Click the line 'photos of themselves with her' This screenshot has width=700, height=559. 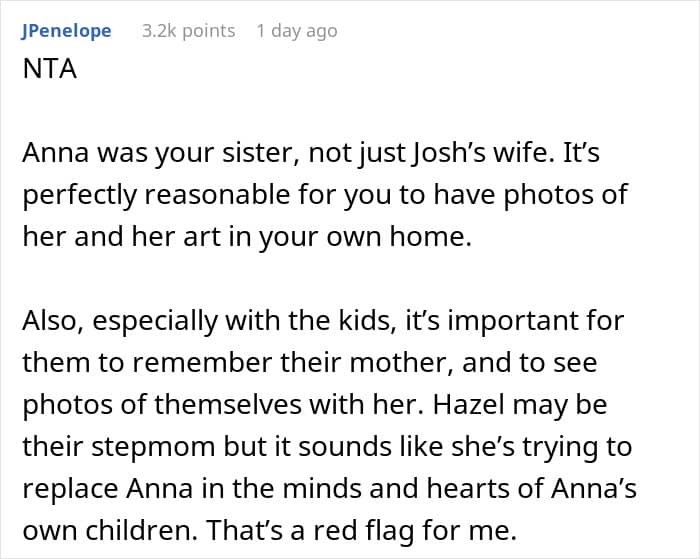click(x=223, y=405)
